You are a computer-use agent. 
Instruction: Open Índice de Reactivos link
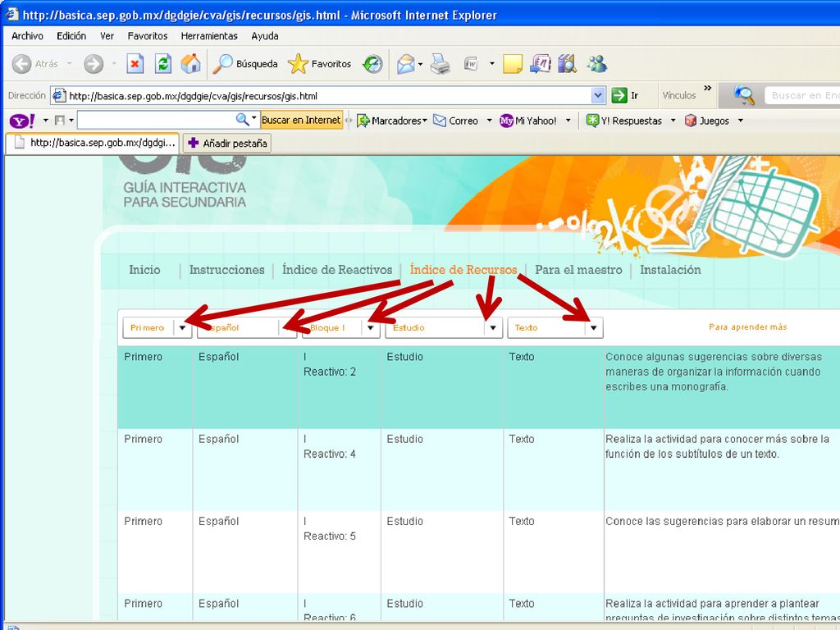[337, 269]
